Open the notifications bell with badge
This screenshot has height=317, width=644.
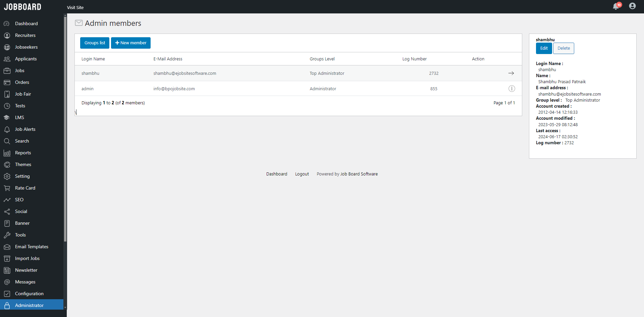[x=616, y=6]
